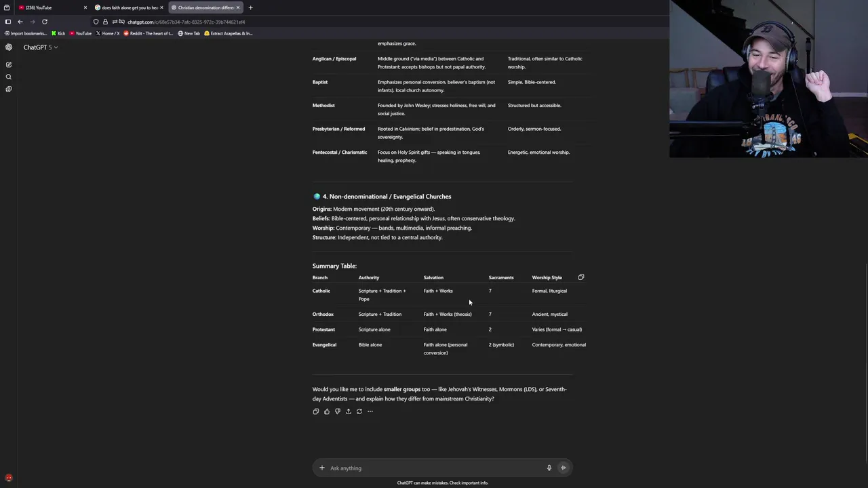The image size is (868, 488).
Task: Click the red recording indicator at bottom-left
Action: point(8,478)
